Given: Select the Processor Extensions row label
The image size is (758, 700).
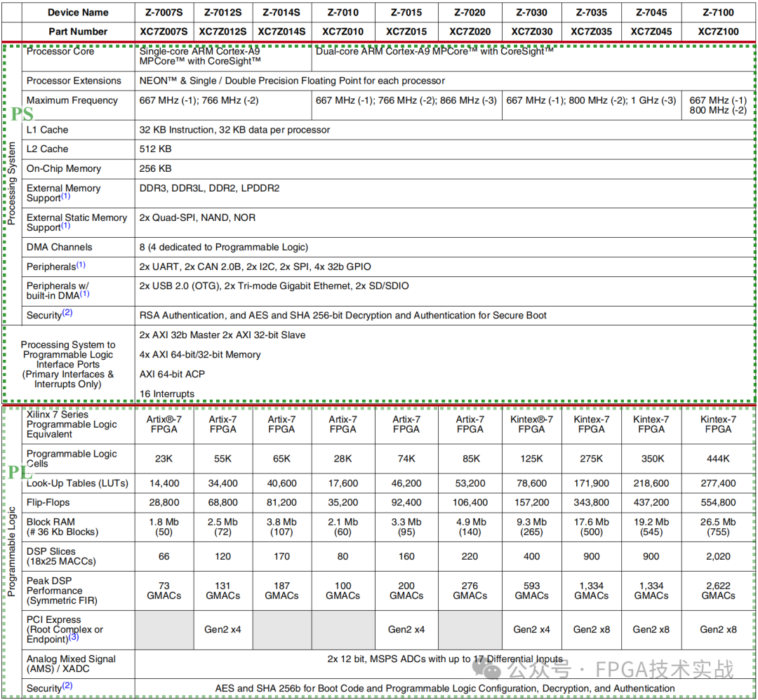Looking at the screenshot, I should (x=74, y=81).
